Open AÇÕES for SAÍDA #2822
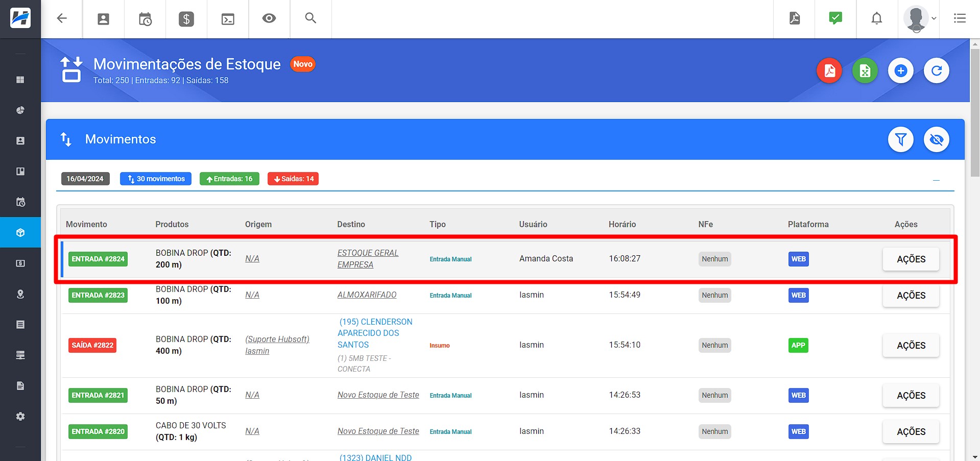 click(x=911, y=346)
